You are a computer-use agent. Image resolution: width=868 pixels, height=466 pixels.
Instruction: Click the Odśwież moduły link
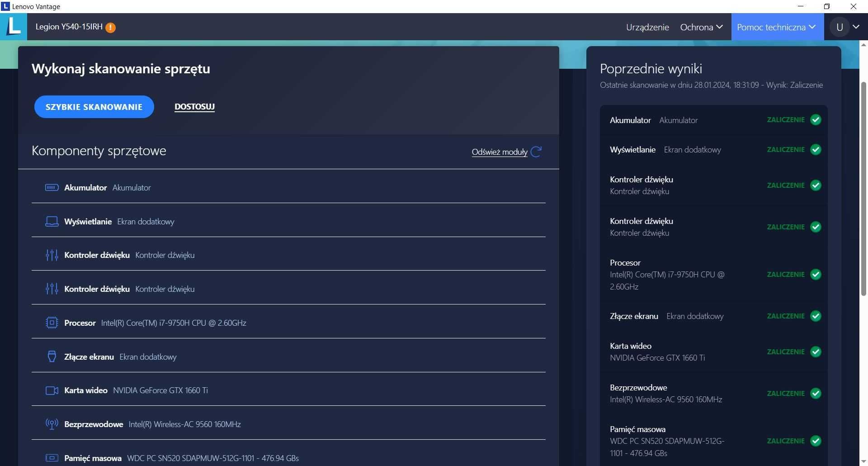[500, 152]
